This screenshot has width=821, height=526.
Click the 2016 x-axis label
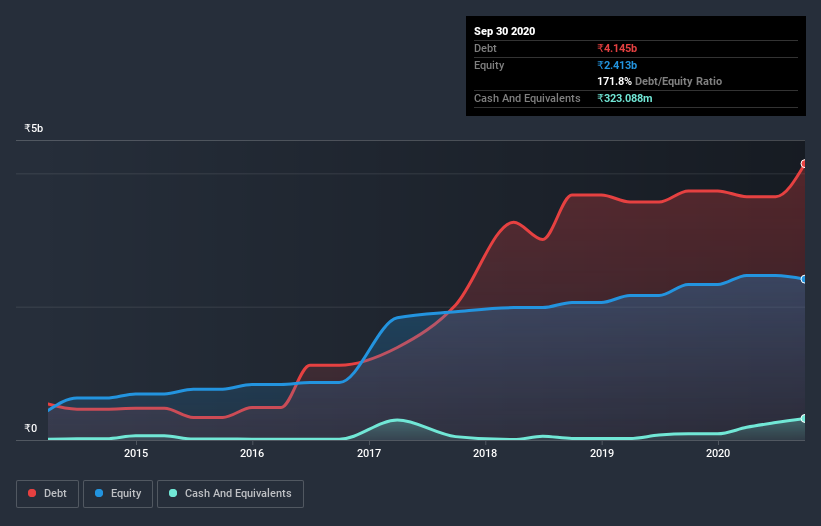(252, 453)
